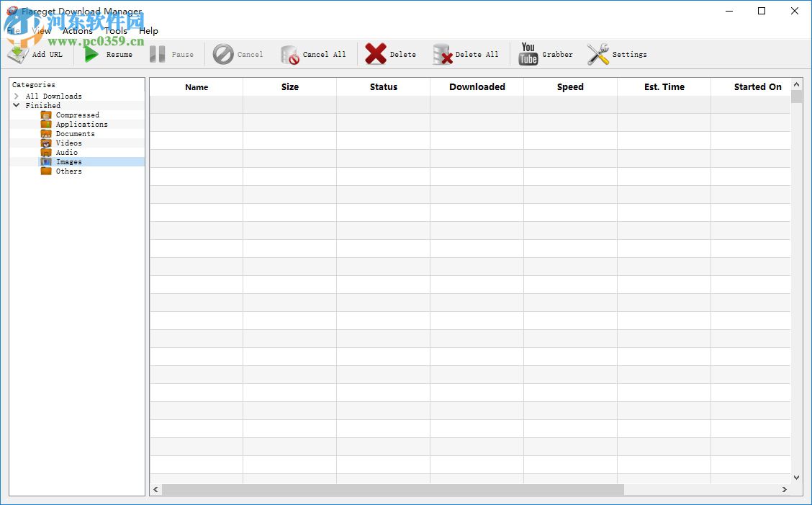812x505 pixels.
Task: Click the Grabber button label
Action: point(558,55)
